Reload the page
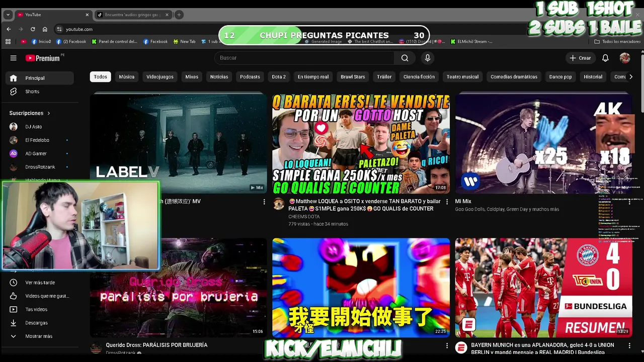The height and width of the screenshot is (362, 644). click(x=33, y=29)
